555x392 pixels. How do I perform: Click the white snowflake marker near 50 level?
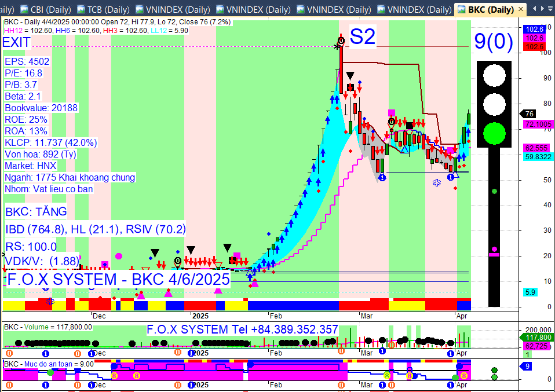pos(437,182)
